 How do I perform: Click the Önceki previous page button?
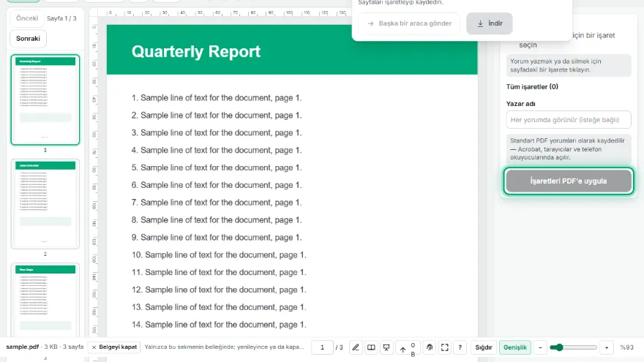point(27,18)
